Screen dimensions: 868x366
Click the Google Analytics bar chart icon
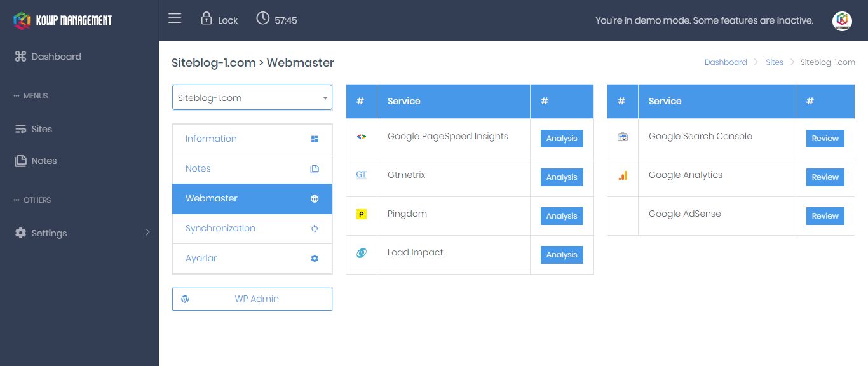pyautogui.click(x=623, y=175)
